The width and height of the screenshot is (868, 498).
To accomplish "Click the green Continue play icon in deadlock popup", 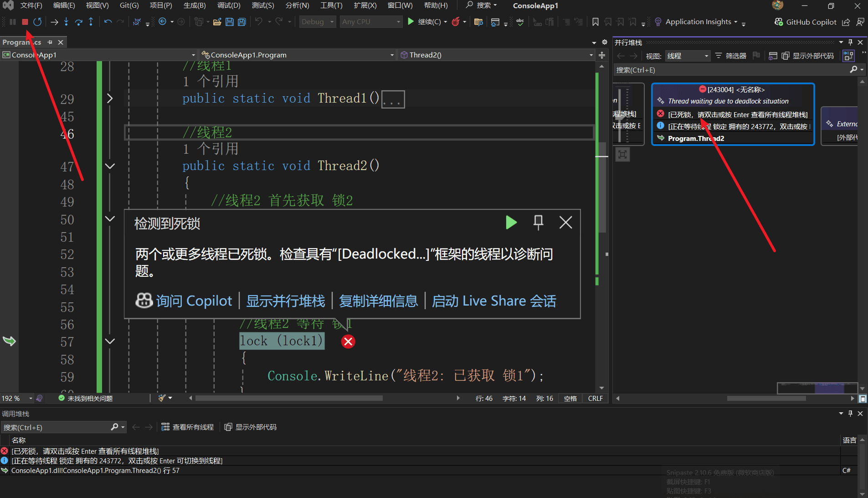I will (511, 223).
